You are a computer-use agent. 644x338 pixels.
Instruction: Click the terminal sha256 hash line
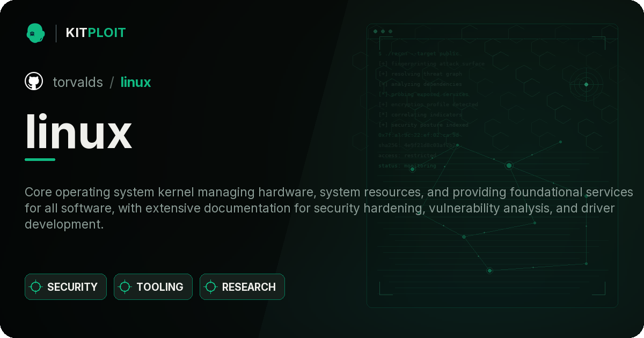(418, 145)
